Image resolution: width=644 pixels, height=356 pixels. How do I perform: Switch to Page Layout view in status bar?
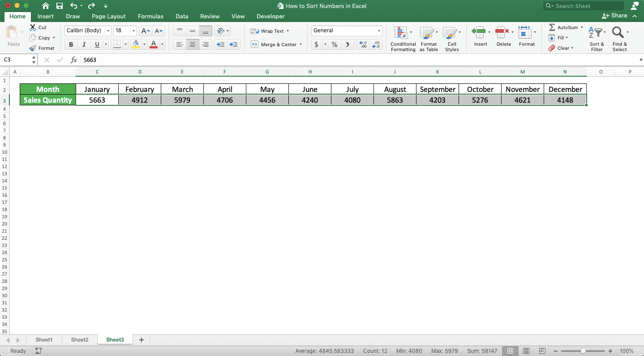coord(526,351)
